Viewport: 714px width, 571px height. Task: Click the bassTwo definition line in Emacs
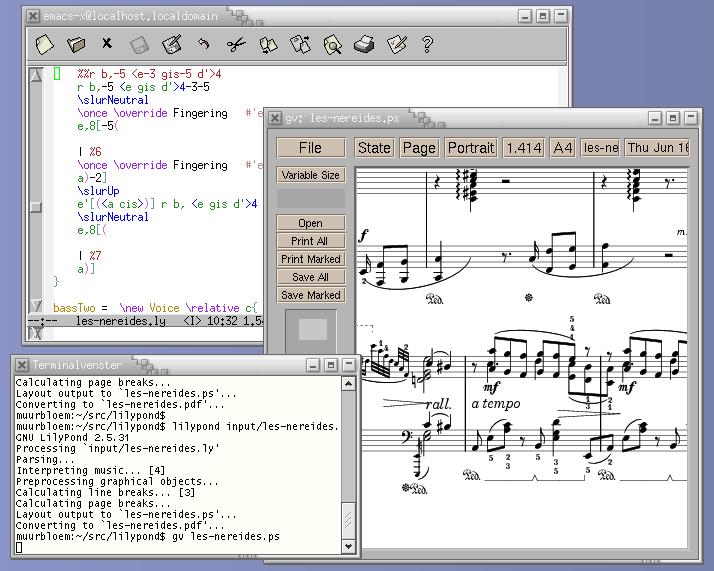(155, 308)
